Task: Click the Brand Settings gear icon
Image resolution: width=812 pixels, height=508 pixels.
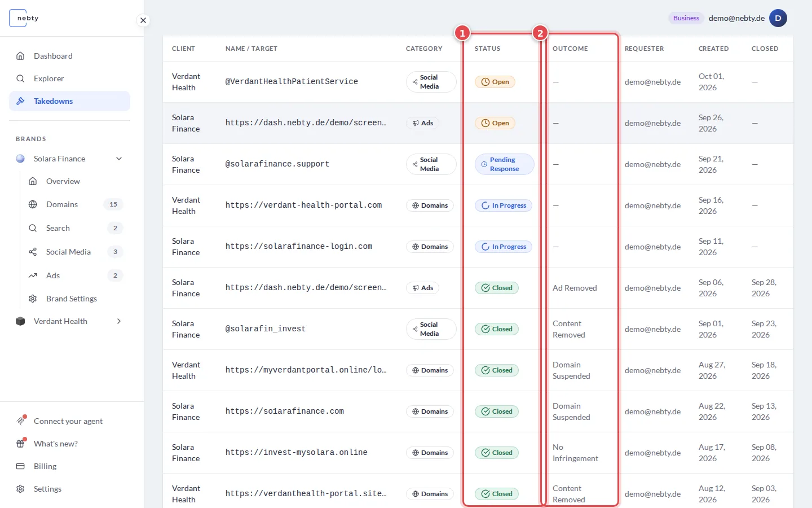Action: (x=33, y=299)
